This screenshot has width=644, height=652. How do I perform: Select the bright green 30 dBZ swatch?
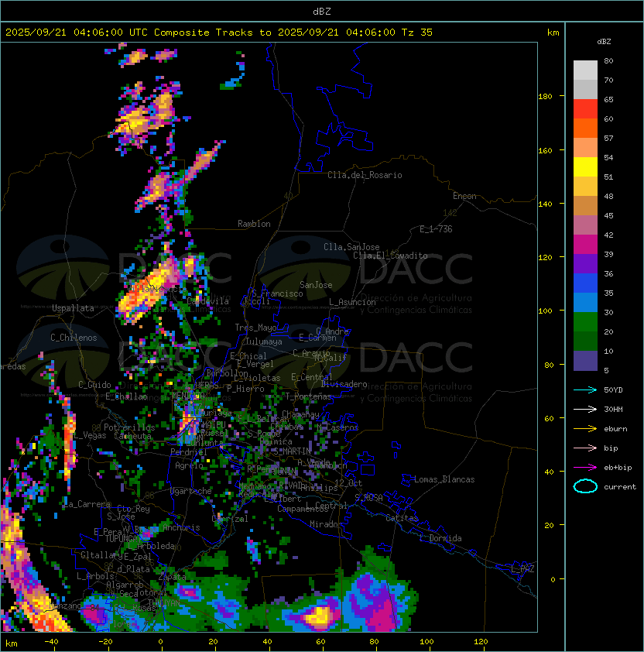point(585,322)
